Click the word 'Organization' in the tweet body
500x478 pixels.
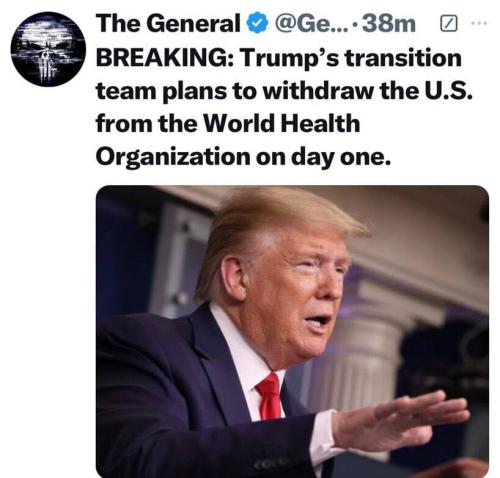(173, 157)
